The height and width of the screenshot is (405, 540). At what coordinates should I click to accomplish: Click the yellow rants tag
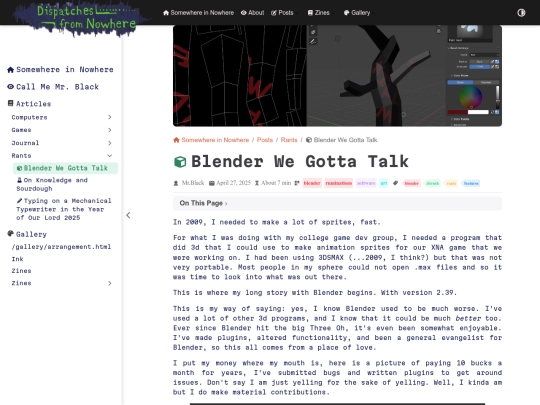451,183
